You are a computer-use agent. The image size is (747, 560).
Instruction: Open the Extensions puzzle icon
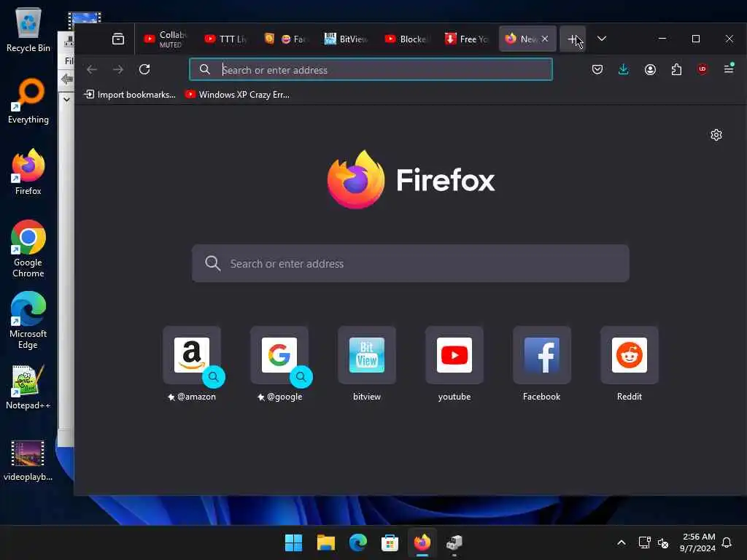[676, 69]
